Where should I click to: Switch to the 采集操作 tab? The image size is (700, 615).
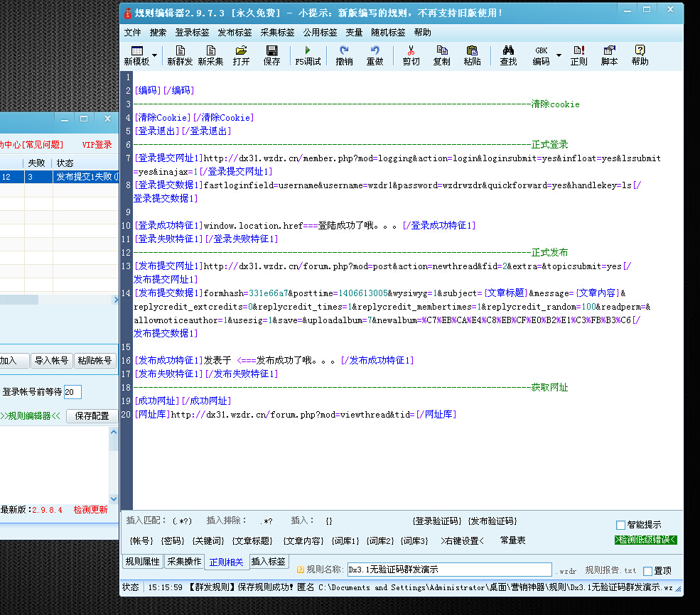(184, 562)
